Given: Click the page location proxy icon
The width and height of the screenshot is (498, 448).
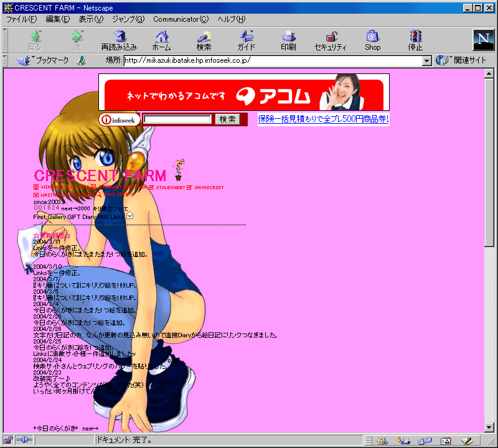Looking at the screenshot, I should 82,60.
